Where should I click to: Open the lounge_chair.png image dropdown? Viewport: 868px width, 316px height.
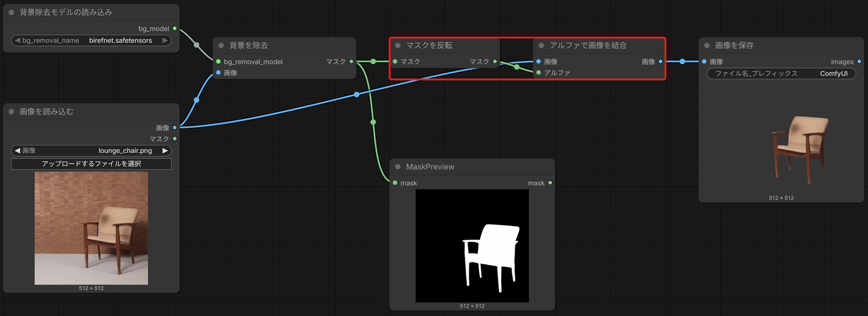[x=91, y=151]
